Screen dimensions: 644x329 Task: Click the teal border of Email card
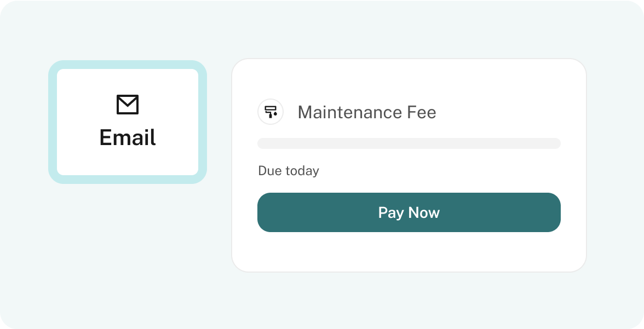[x=53, y=122]
